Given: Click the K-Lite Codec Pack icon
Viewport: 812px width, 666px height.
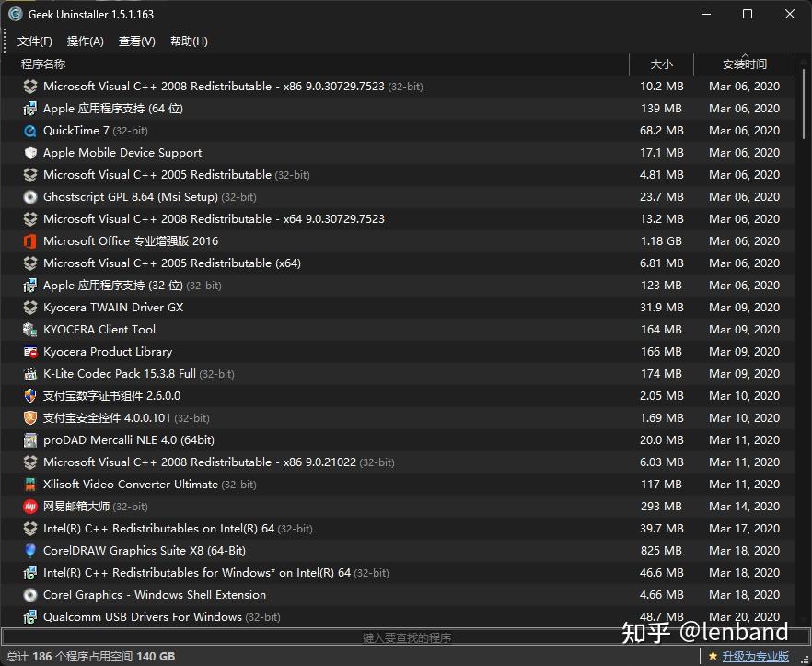Looking at the screenshot, I should pyautogui.click(x=30, y=374).
